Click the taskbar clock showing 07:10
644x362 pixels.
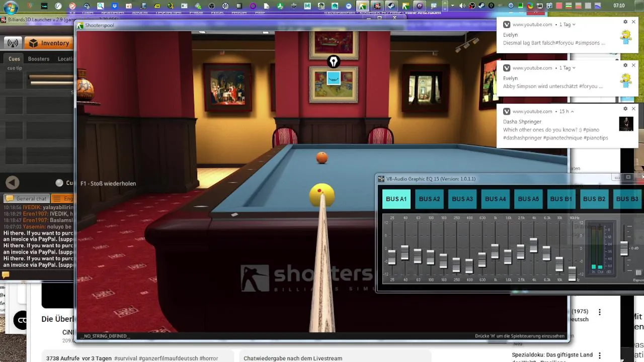619,6
